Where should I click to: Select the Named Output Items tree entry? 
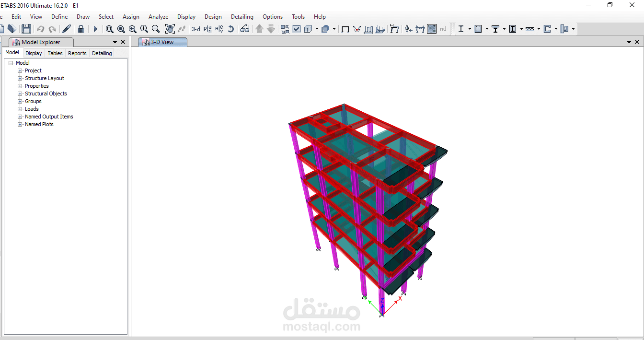coord(49,117)
